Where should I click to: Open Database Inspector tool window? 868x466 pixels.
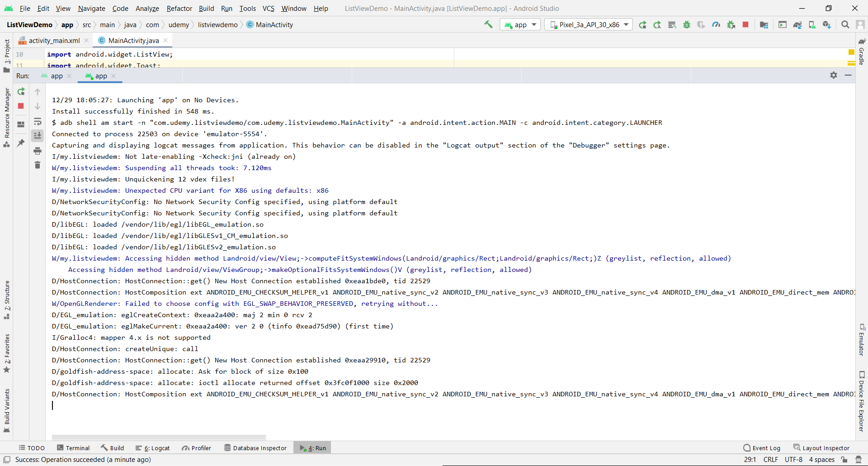click(x=256, y=448)
